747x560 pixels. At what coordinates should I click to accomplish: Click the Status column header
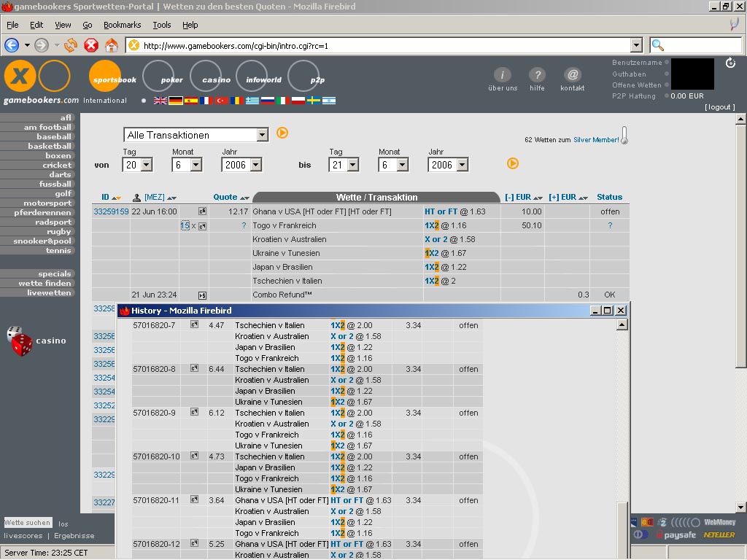tap(609, 197)
